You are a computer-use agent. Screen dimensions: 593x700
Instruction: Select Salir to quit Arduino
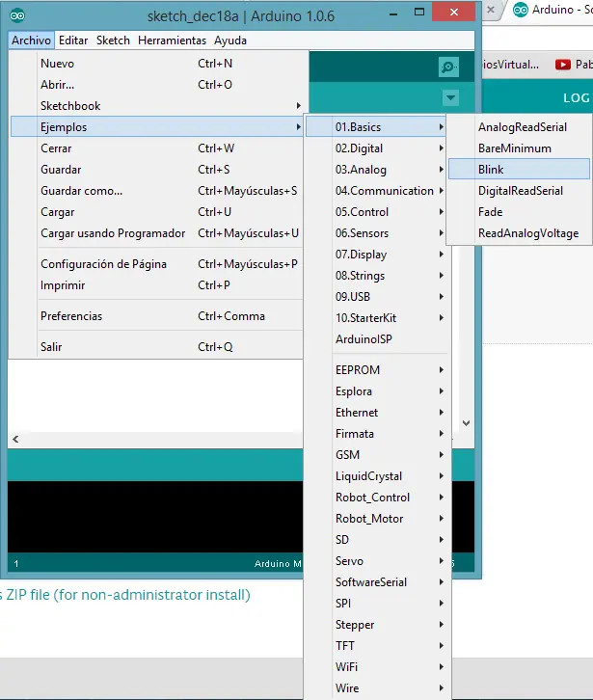[x=157, y=347]
